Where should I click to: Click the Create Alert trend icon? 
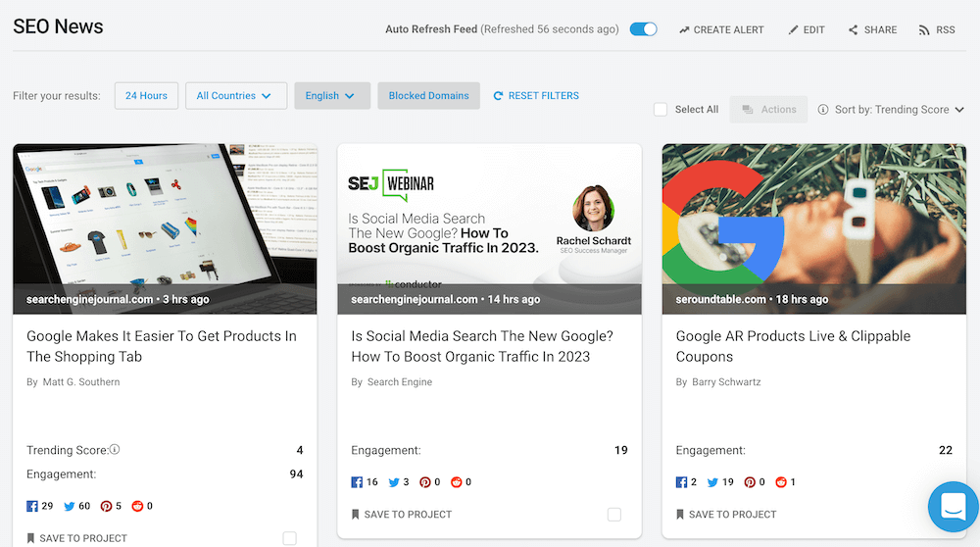[684, 30]
